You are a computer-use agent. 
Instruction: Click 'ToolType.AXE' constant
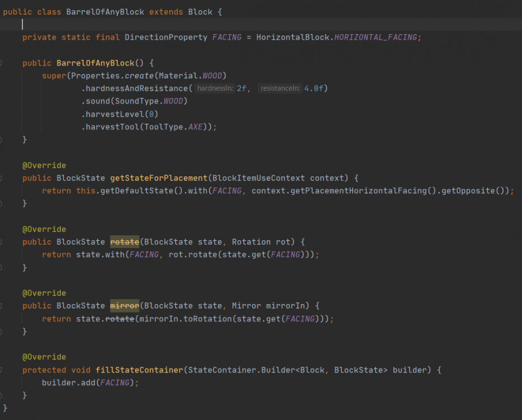tap(174, 127)
